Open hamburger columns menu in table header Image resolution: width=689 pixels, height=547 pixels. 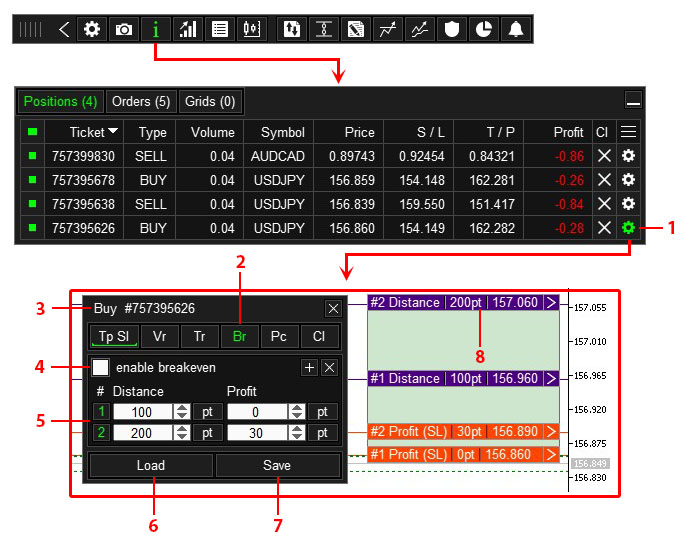[628, 132]
